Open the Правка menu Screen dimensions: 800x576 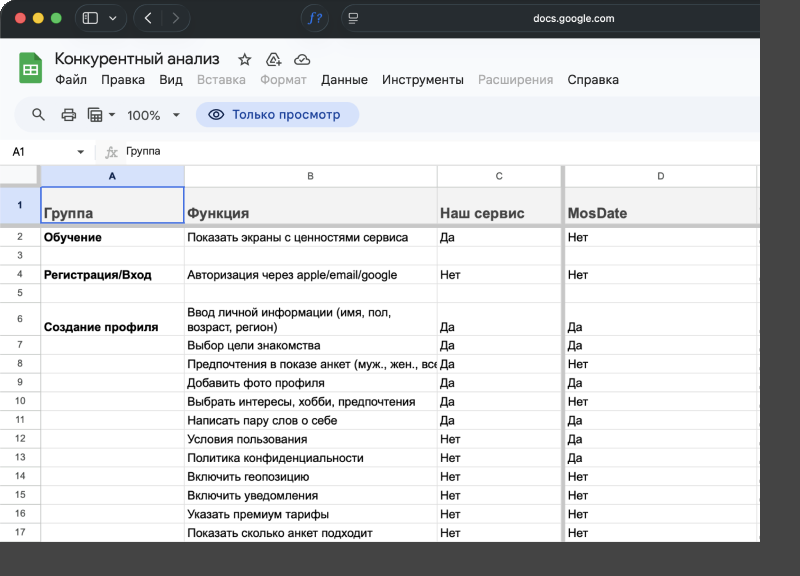(x=123, y=80)
